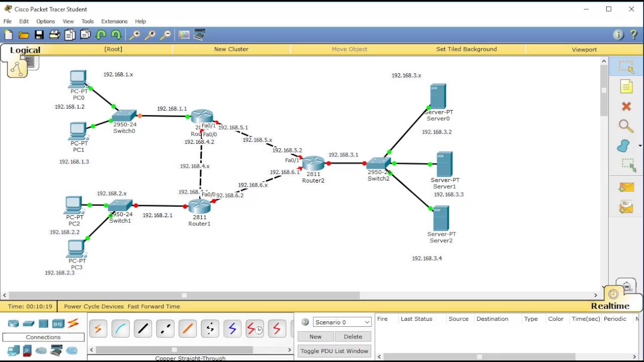Screen dimensions: 644x362
Task: Select the Resize Shape tool
Action: (628, 165)
